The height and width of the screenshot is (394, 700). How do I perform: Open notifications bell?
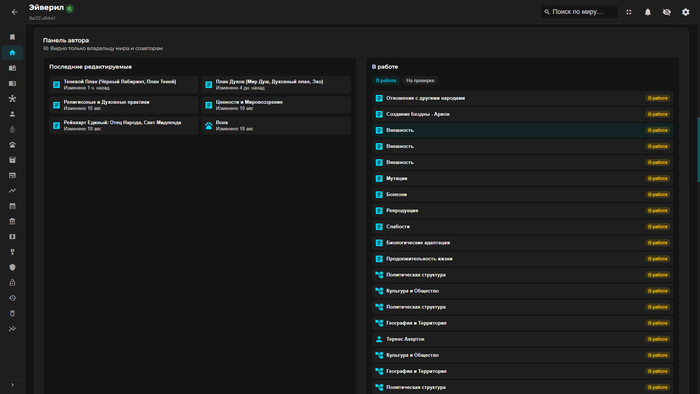point(648,12)
